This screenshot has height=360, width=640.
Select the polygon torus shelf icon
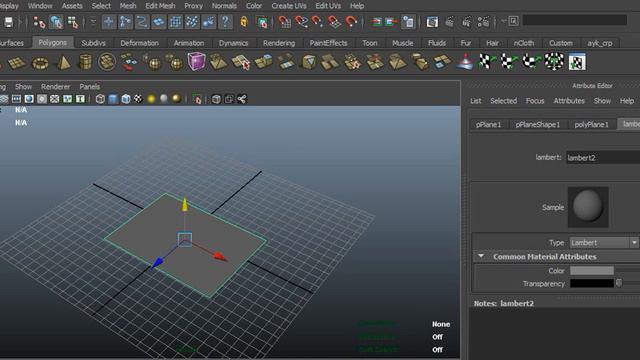pos(40,63)
